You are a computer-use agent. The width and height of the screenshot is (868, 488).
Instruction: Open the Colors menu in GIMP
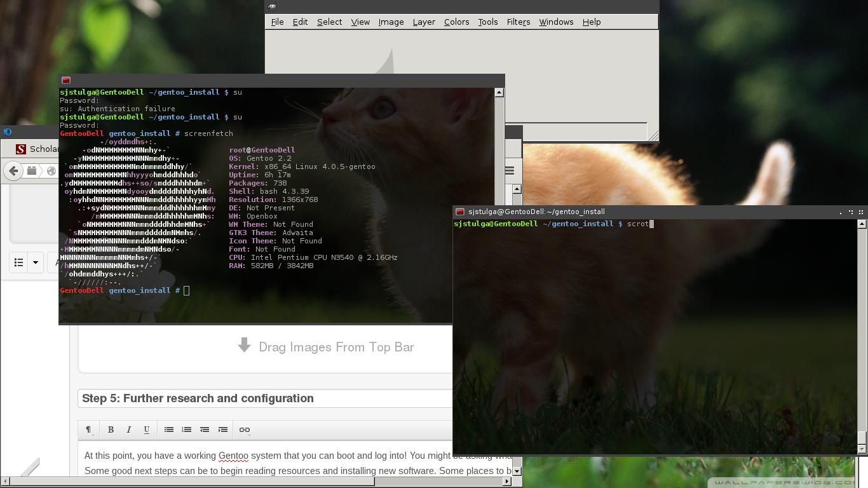click(456, 22)
